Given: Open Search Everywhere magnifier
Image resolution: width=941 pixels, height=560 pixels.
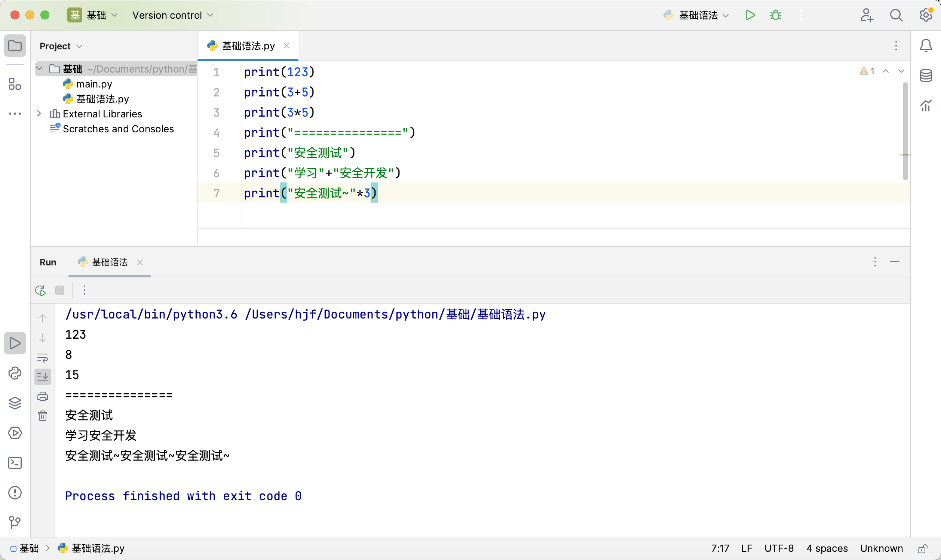Looking at the screenshot, I should (896, 15).
